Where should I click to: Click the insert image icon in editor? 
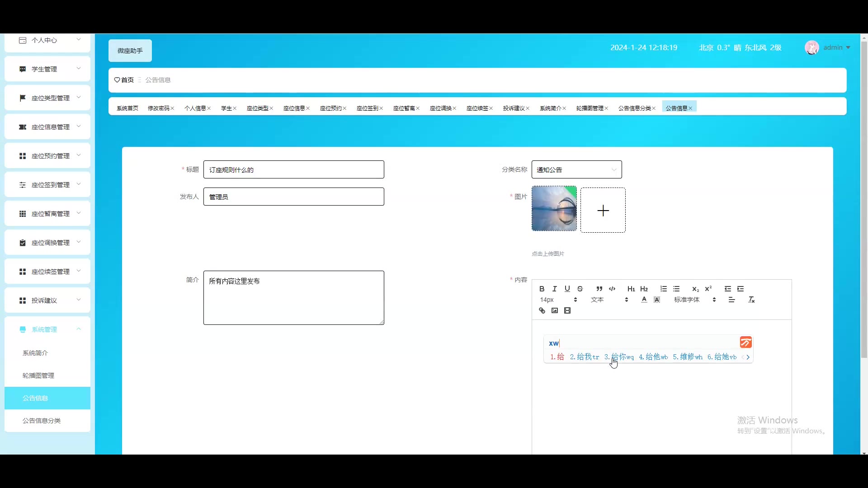(554, 310)
